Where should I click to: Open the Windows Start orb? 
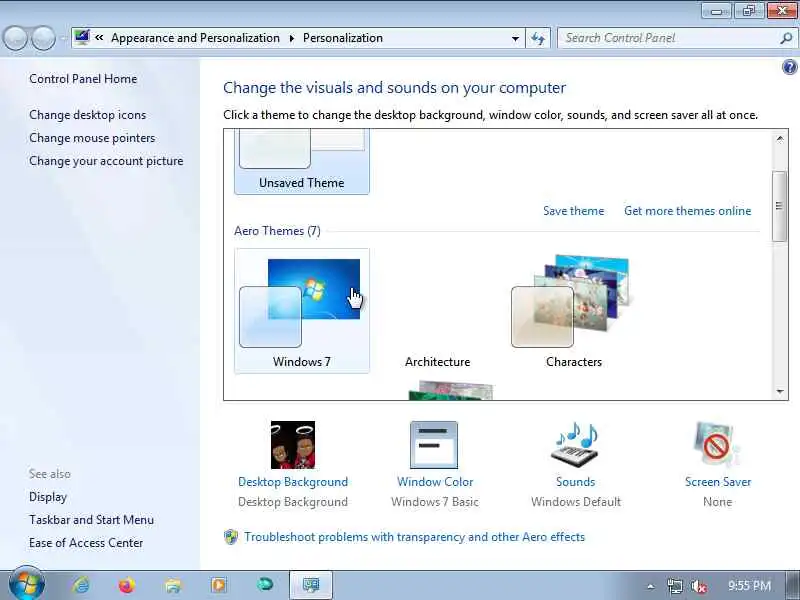(x=27, y=585)
